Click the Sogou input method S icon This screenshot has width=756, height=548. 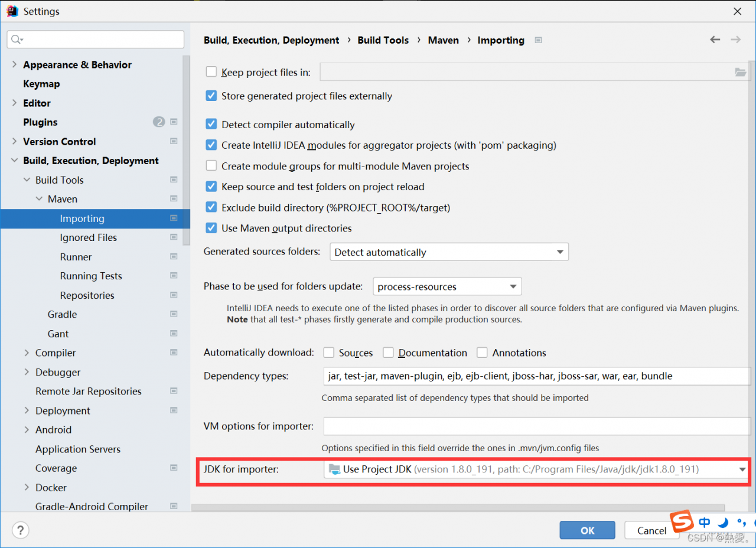tap(682, 521)
